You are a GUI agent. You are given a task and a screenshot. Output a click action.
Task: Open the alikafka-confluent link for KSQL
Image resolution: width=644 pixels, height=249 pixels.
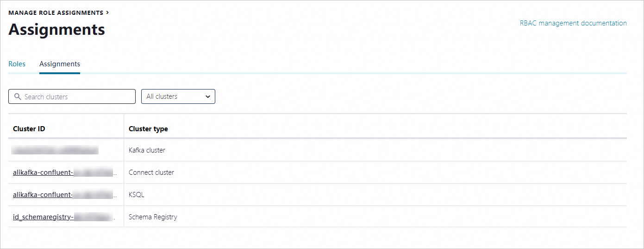pos(64,195)
